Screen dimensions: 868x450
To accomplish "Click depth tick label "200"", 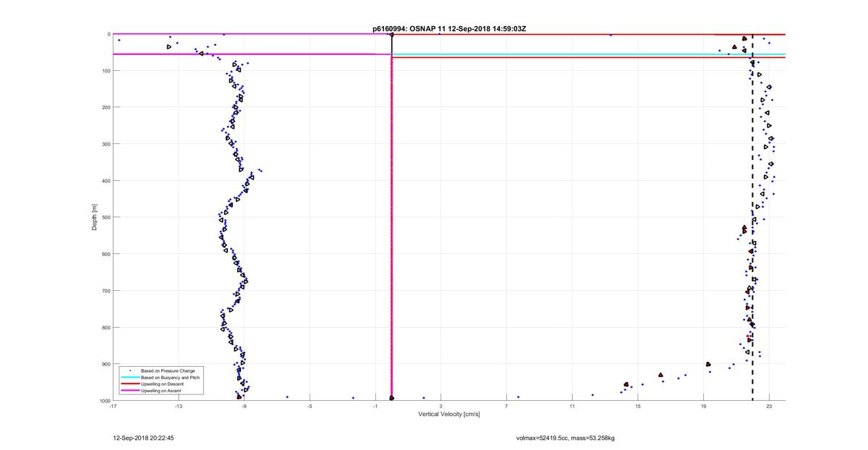I will [106, 107].
